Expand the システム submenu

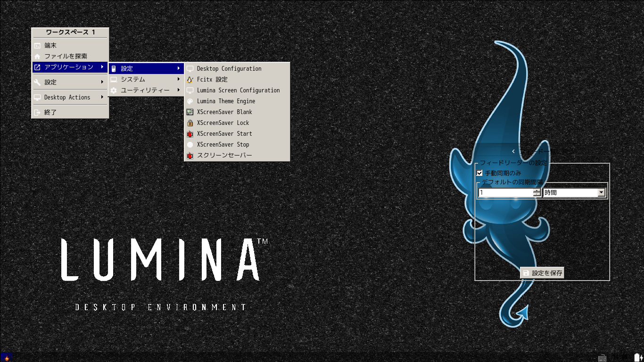146,79
